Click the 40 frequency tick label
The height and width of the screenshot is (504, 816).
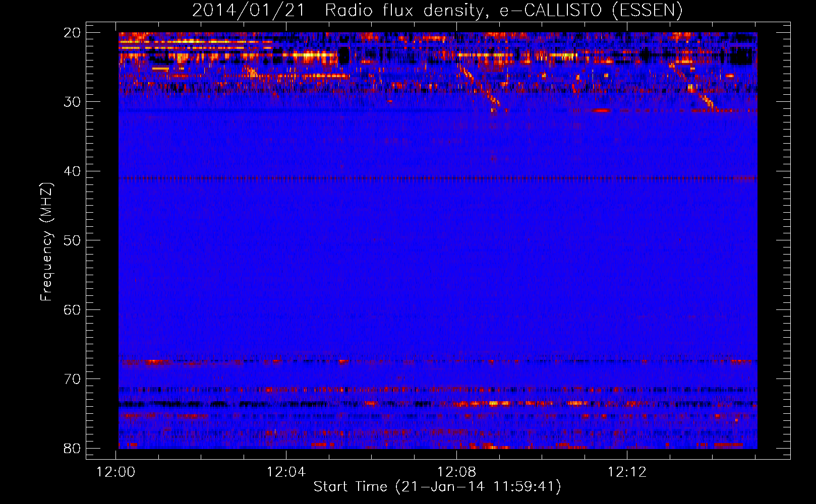tap(73, 171)
